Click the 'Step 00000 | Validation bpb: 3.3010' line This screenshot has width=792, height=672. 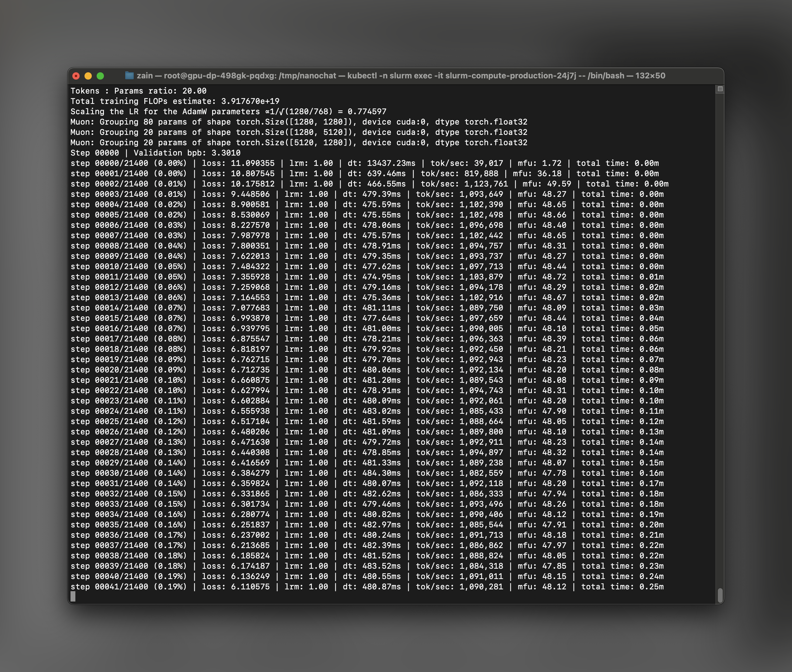[155, 153]
